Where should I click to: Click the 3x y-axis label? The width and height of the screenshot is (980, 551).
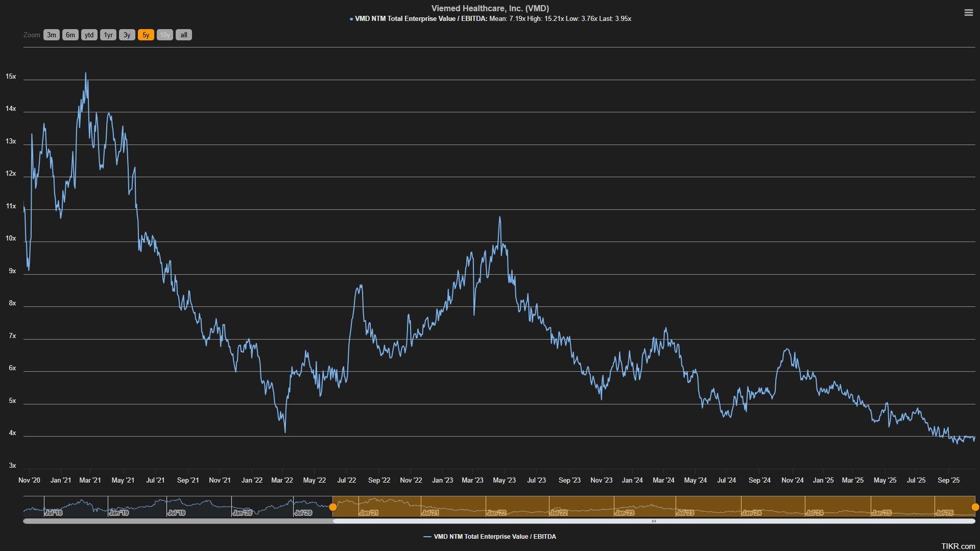12,466
